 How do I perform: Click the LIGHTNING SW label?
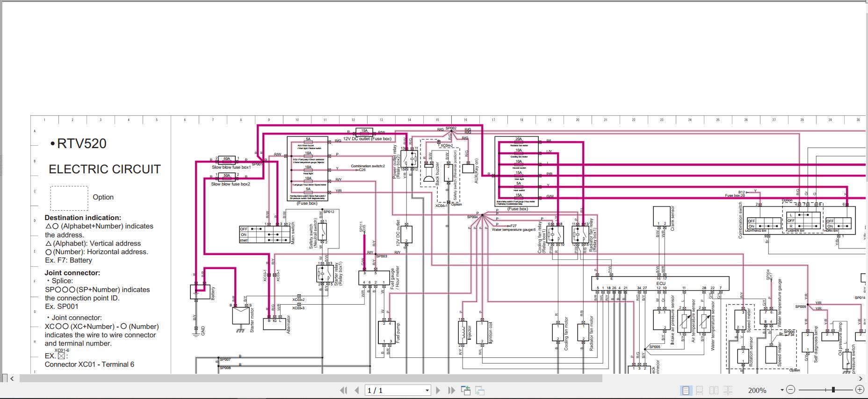pyautogui.click(x=756, y=231)
